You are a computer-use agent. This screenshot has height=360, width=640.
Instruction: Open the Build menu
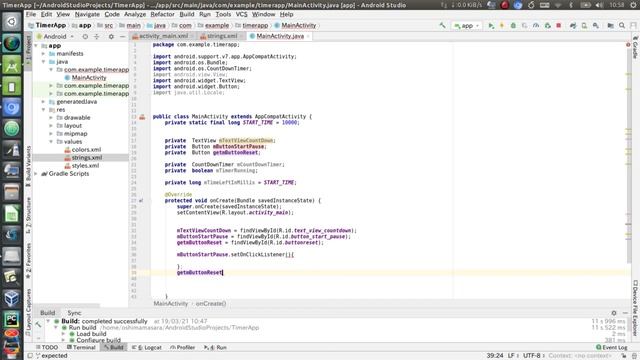pyautogui.click(x=187, y=14)
